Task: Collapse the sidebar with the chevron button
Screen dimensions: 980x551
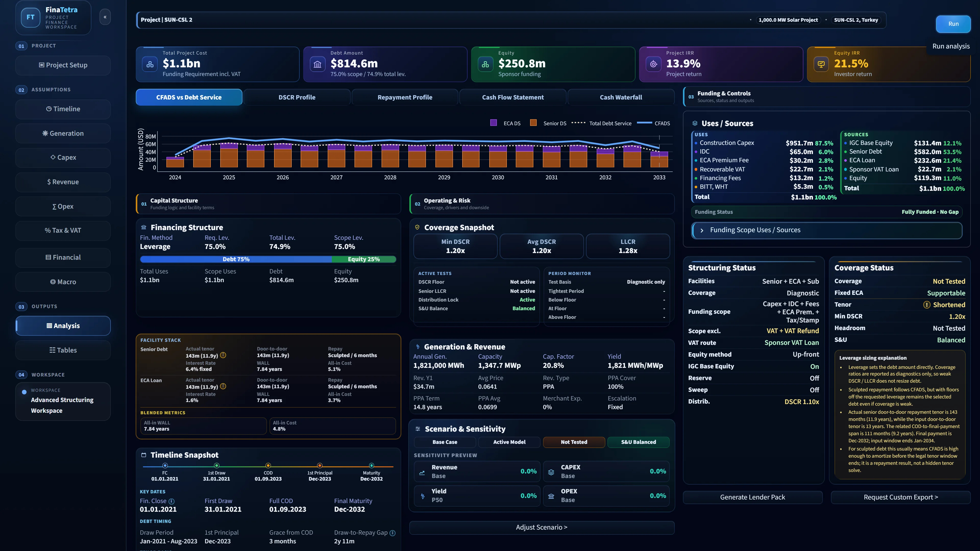Action: [x=105, y=17]
